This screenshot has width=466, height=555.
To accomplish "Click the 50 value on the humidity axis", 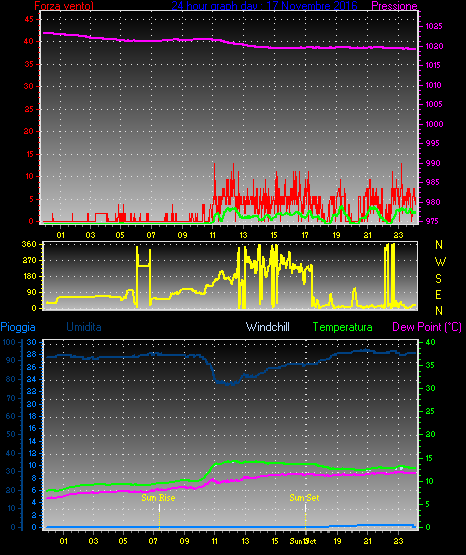I will pos(11,434).
